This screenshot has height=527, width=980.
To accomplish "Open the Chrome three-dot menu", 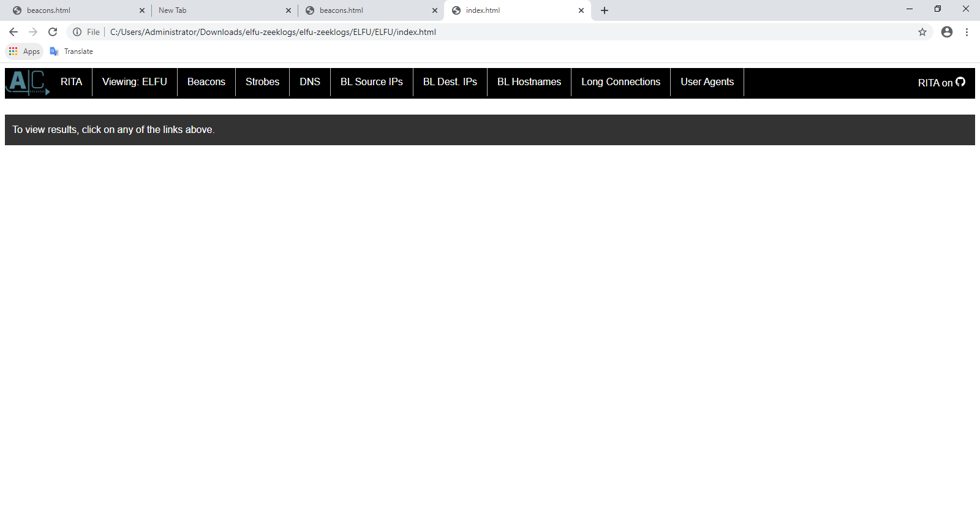I will tap(967, 32).
